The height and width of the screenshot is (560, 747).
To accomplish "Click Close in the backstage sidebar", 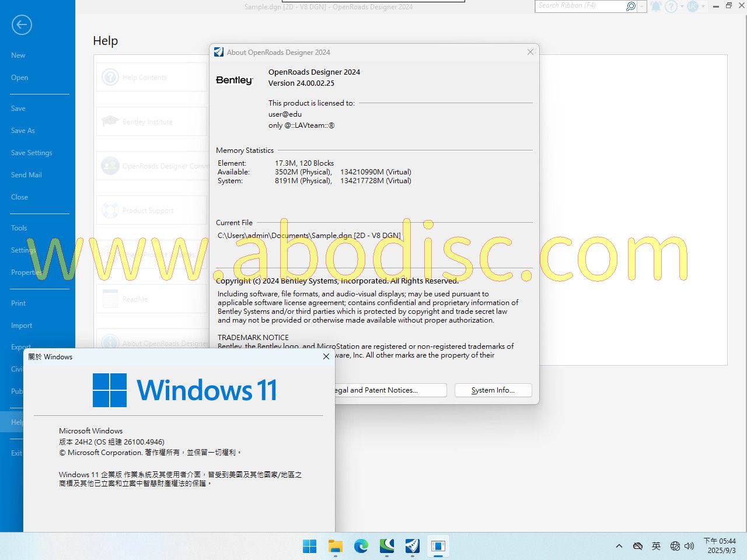I will coord(19,197).
